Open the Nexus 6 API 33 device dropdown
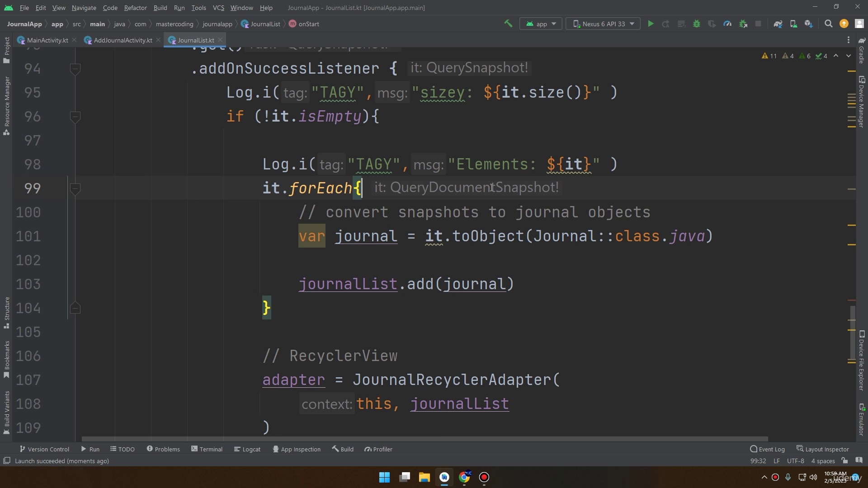The width and height of the screenshot is (868, 488). coord(603,24)
